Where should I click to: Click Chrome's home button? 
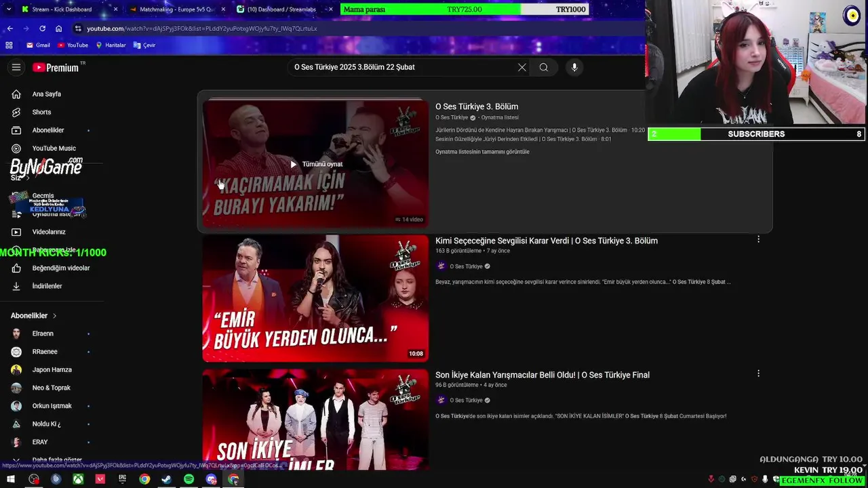point(58,28)
